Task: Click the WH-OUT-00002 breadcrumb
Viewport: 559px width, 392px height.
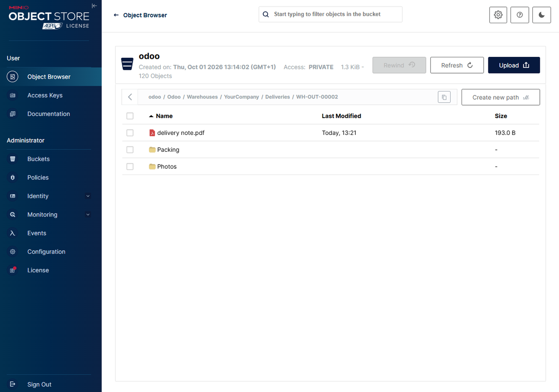Action: (x=317, y=97)
